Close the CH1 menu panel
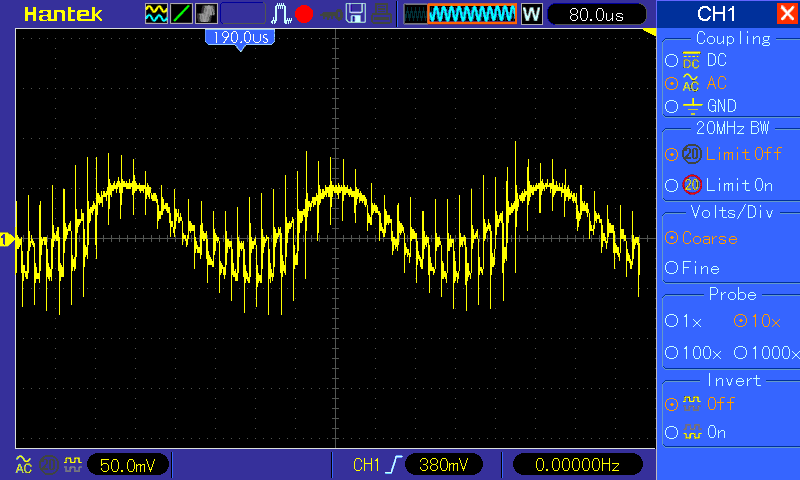The height and width of the screenshot is (480, 800). (x=787, y=13)
